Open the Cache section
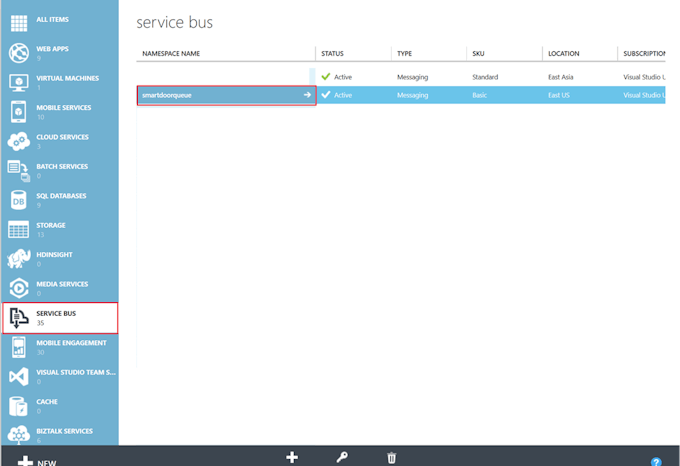This screenshot has height=466, width=680. [x=60, y=406]
